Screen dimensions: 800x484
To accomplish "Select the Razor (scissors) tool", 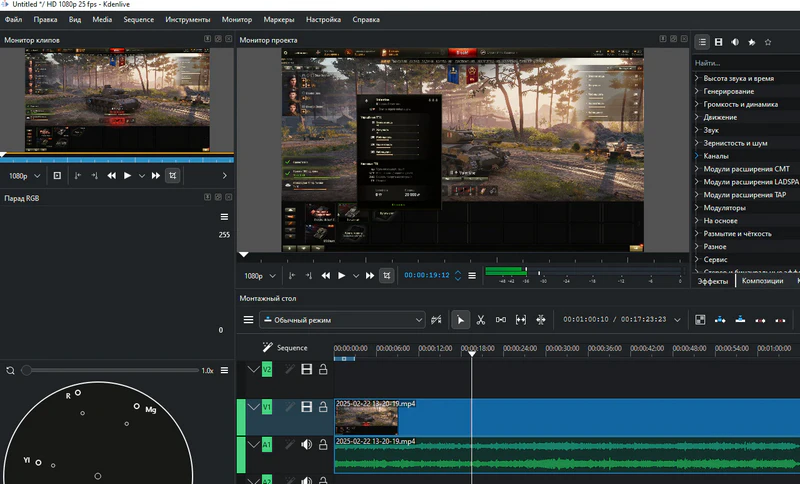I will pyautogui.click(x=480, y=320).
